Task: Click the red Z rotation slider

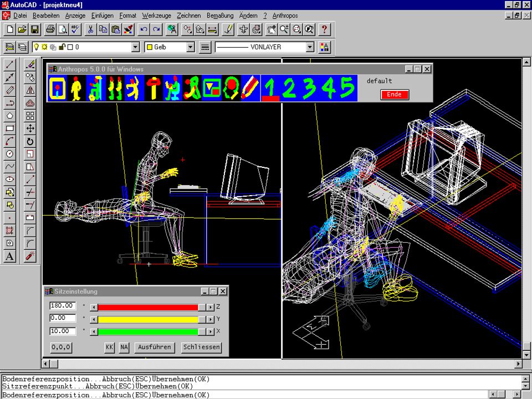Action: pos(152,307)
